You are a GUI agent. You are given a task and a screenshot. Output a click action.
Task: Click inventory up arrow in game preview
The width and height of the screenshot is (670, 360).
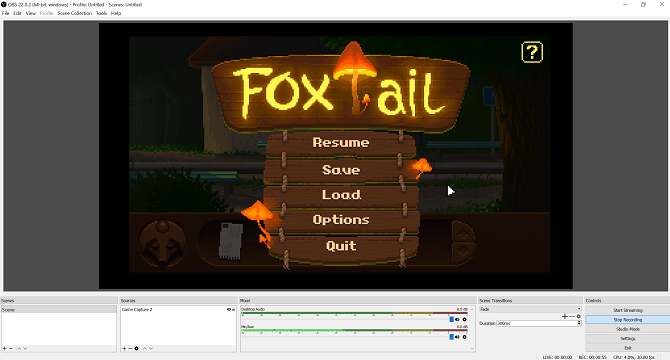463,232
